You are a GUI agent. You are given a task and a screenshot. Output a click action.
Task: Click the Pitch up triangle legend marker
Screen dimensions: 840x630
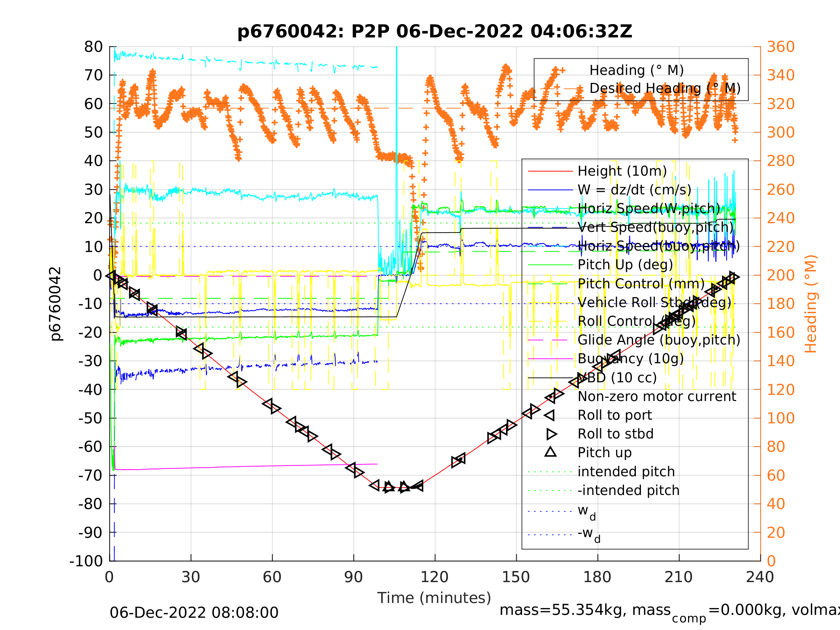[x=550, y=452]
